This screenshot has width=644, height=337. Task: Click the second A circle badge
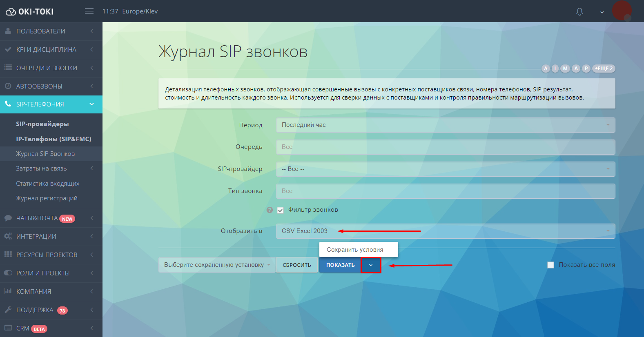click(576, 69)
